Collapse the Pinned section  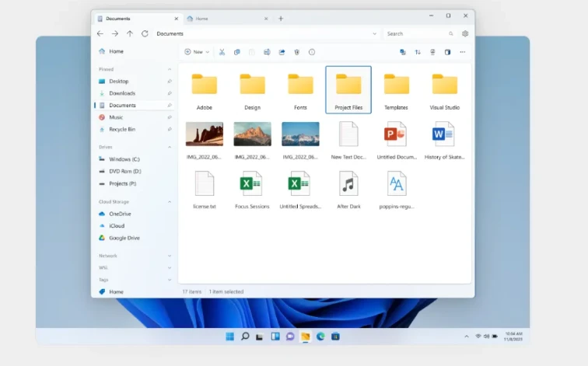click(170, 69)
